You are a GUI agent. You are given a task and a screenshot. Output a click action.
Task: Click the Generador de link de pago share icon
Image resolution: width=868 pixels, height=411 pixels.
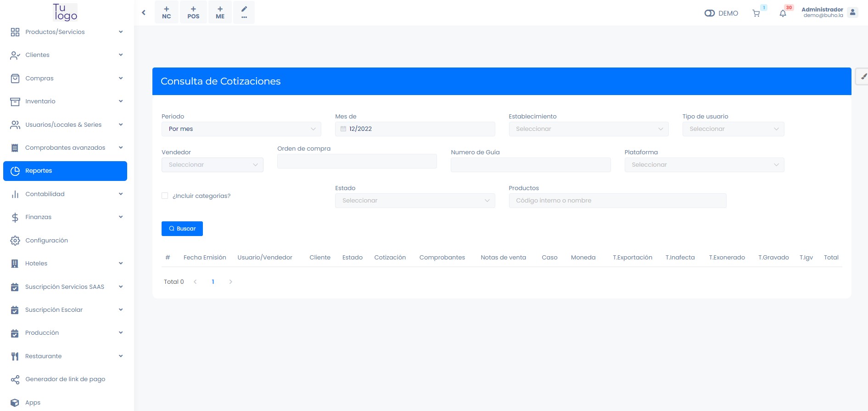click(15, 379)
